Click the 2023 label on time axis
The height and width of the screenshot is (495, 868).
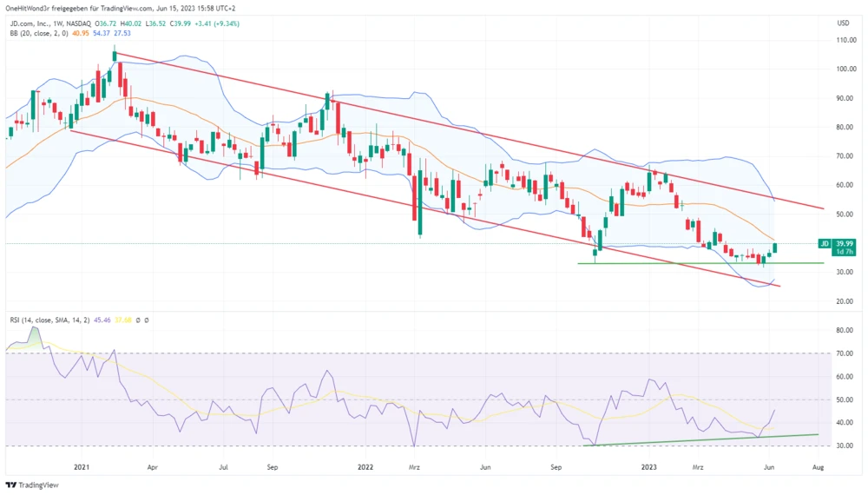(x=648, y=466)
